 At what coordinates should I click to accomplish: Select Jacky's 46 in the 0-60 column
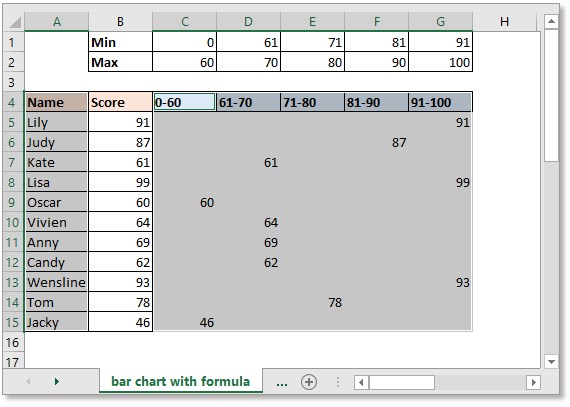(185, 322)
